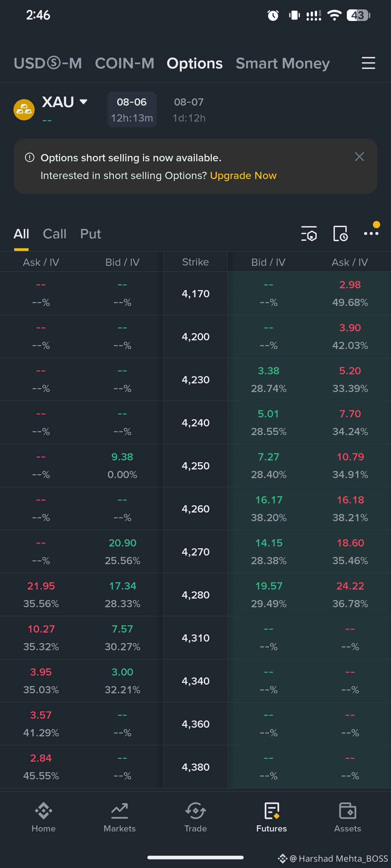391x868 pixels.
Task: Select the 08-06 expiry date
Action: [x=132, y=110]
